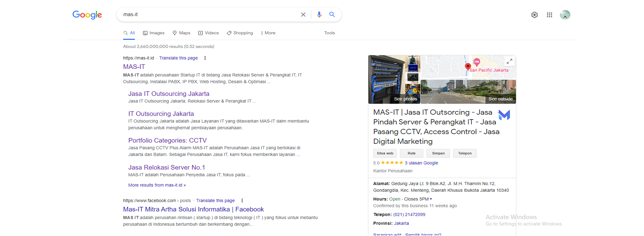Expand business hours next to Closes 5PM
This screenshot has width=644, height=236.
tap(431, 199)
